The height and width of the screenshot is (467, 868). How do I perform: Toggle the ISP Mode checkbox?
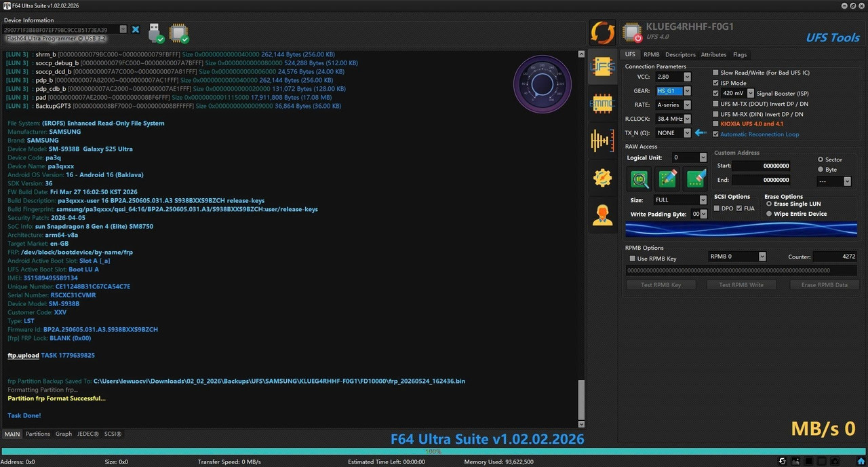[x=715, y=83]
